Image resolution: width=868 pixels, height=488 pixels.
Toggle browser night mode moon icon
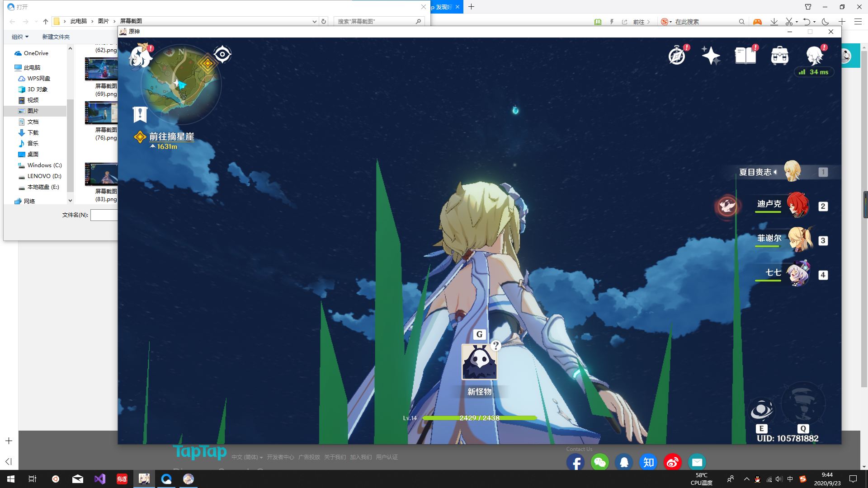[x=825, y=22]
